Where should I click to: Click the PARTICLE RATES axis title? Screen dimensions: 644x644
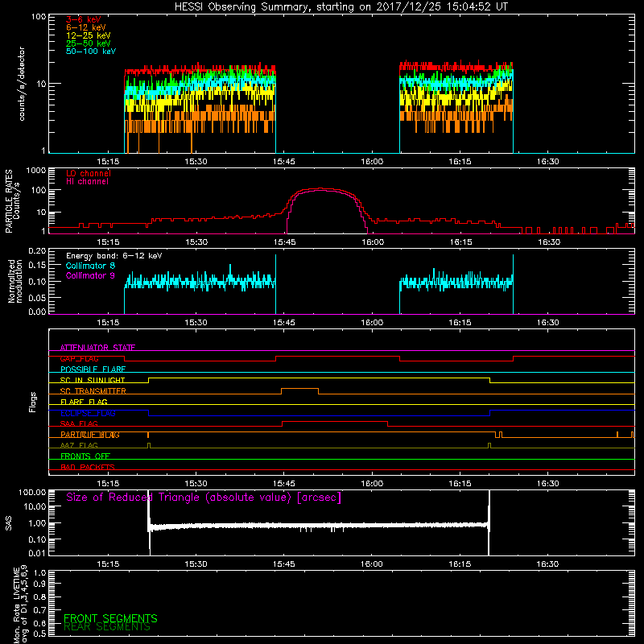click(9, 200)
